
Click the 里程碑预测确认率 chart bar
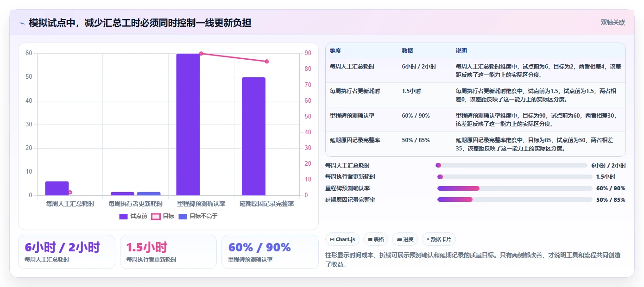[x=188, y=125]
